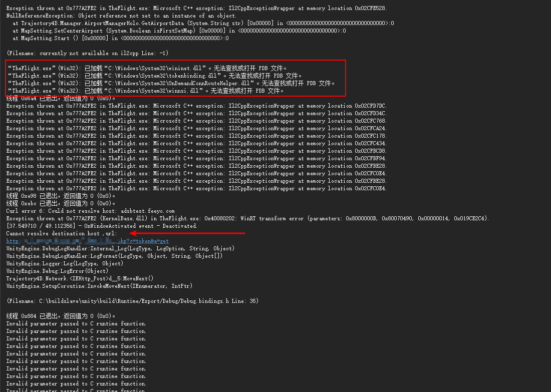The image size is (551, 392).
Task: Select the tokenbinding.dll loaded line
Action: pos(155,76)
